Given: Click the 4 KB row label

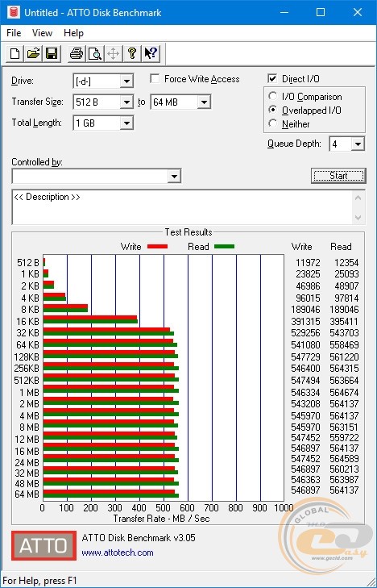Looking at the screenshot, I should pyautogui.click(x=31, y=298).
